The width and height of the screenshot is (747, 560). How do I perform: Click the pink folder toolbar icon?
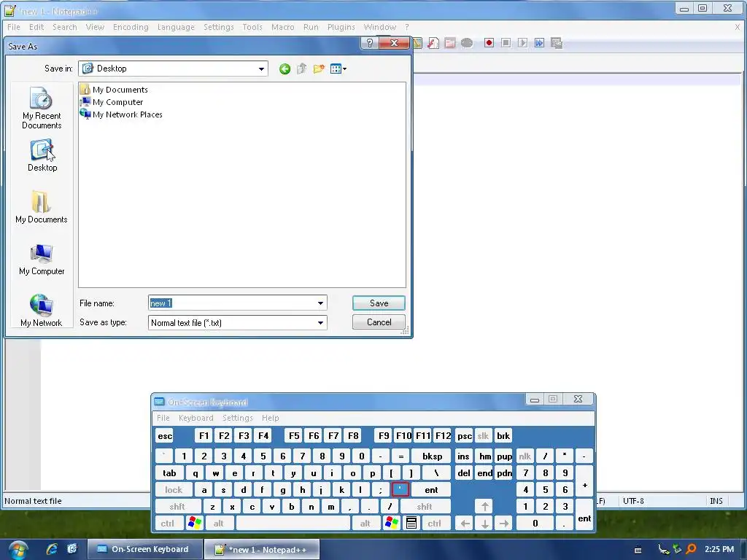point(449,43)
